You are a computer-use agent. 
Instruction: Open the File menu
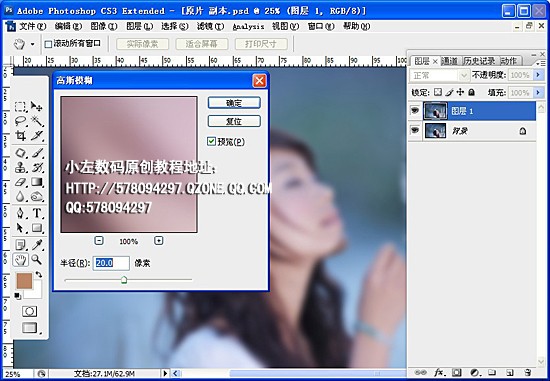click(x=33, y=26)
